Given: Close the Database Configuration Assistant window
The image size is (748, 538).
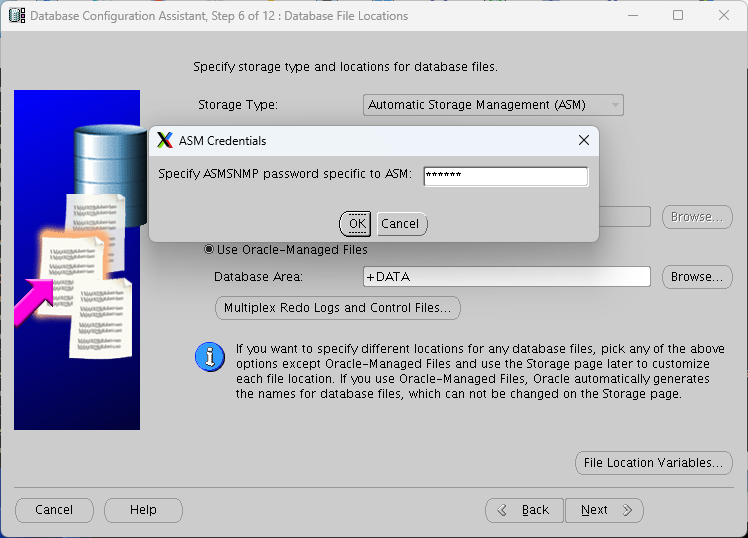Looking at the screenshot, I should point(724,15).
